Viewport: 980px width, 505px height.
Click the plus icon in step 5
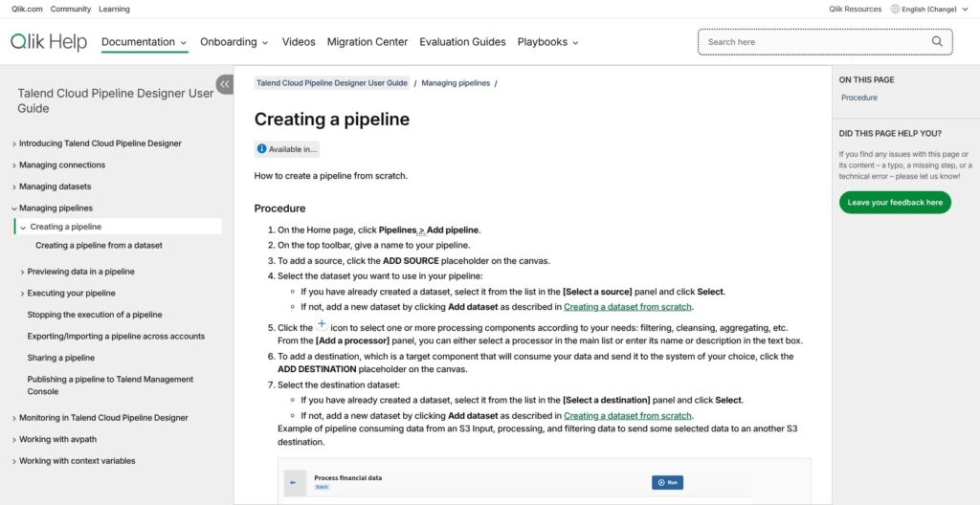322,324
